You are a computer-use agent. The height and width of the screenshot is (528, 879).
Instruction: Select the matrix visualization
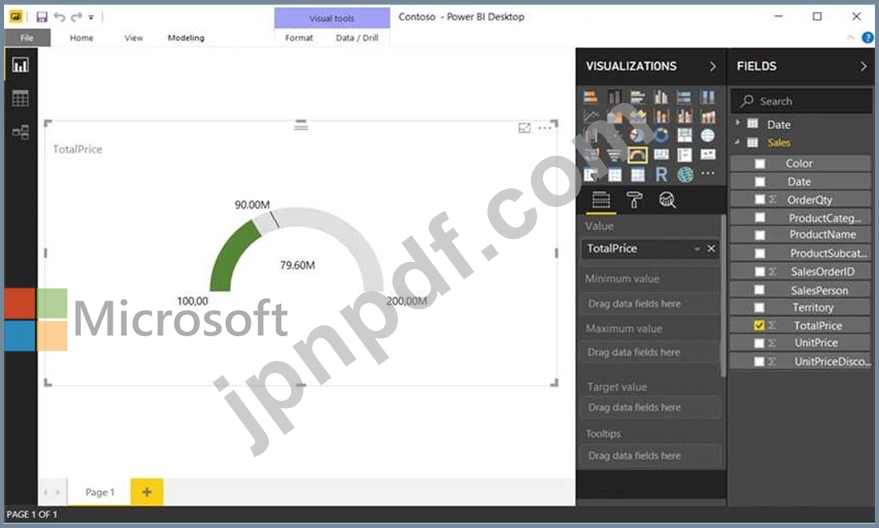637,174
